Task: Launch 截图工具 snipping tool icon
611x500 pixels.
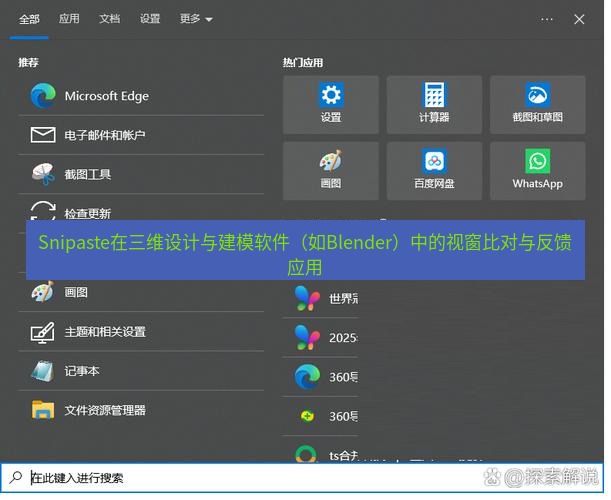Action: pyautogui.click(x=43, y=174)
